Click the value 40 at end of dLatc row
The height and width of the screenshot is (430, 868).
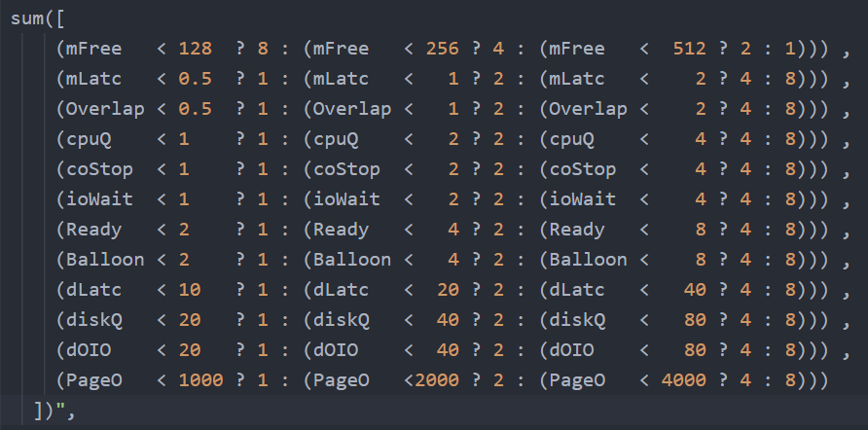[x=696, y=290]
